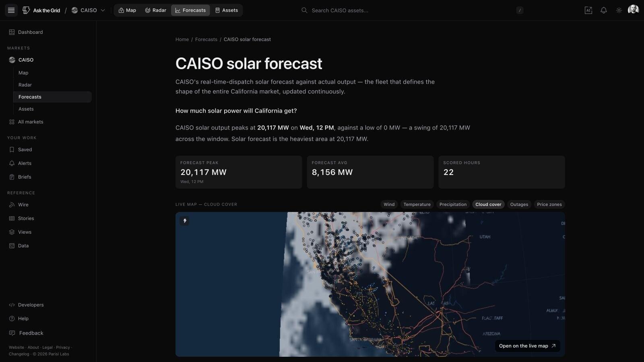644x362 pixels.
Task: Open Radar under CAISO in sidebar
Action: coord(52,85)
